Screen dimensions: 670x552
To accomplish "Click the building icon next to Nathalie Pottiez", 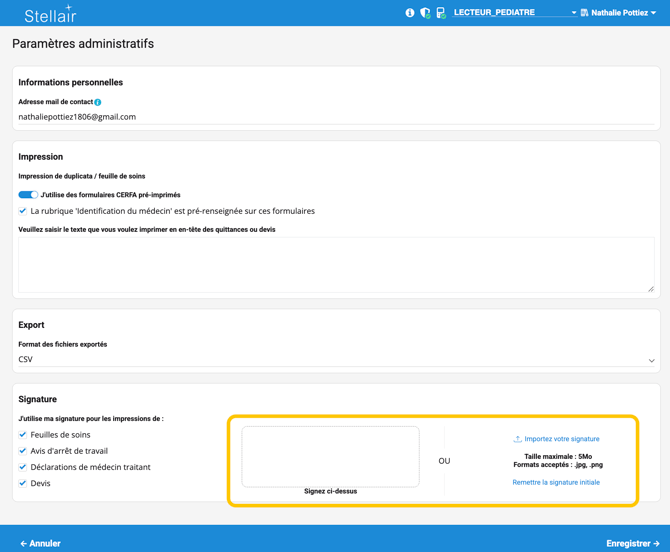I will point(584,13).
